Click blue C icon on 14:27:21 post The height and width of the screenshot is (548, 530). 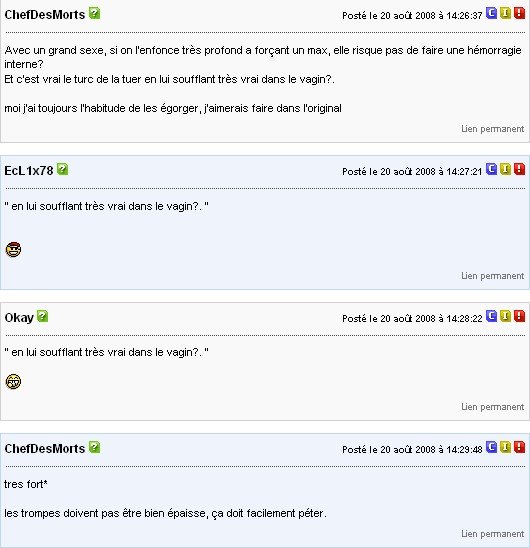pos(491,169)
